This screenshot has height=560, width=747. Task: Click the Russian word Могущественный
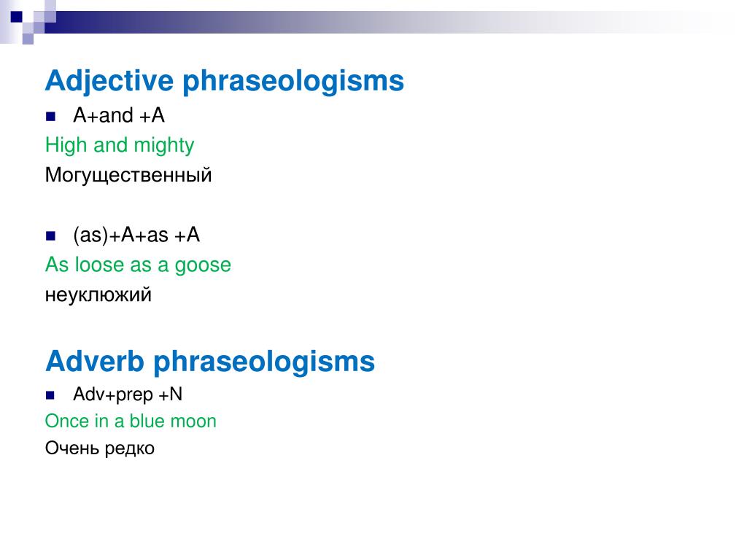[128, 175]
